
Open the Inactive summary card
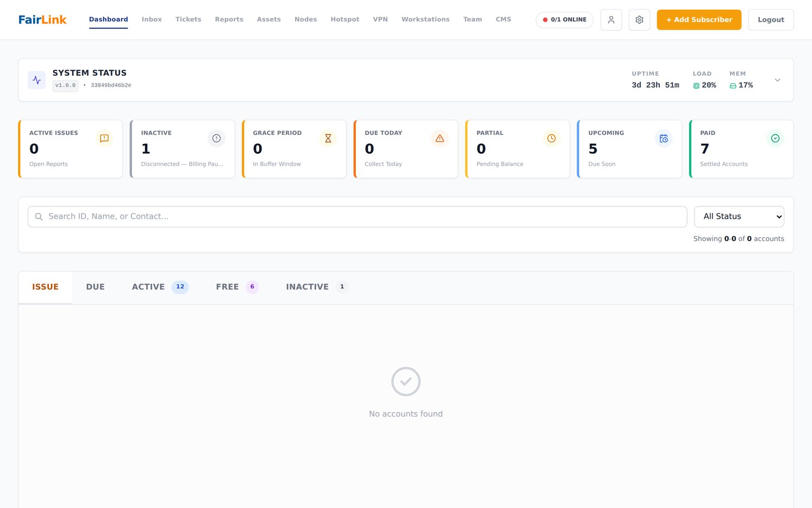pyautogui.click(x=182, y=149)
